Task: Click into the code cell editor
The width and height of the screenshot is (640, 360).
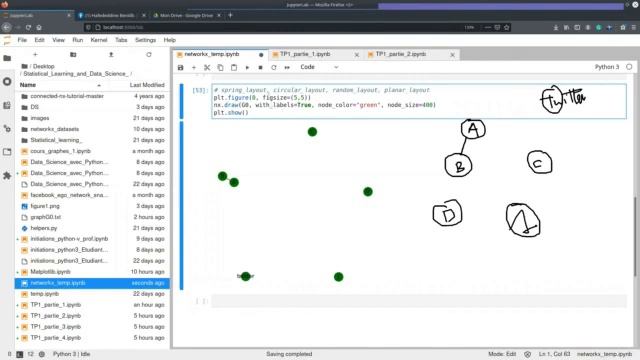Action: (419, 101)
